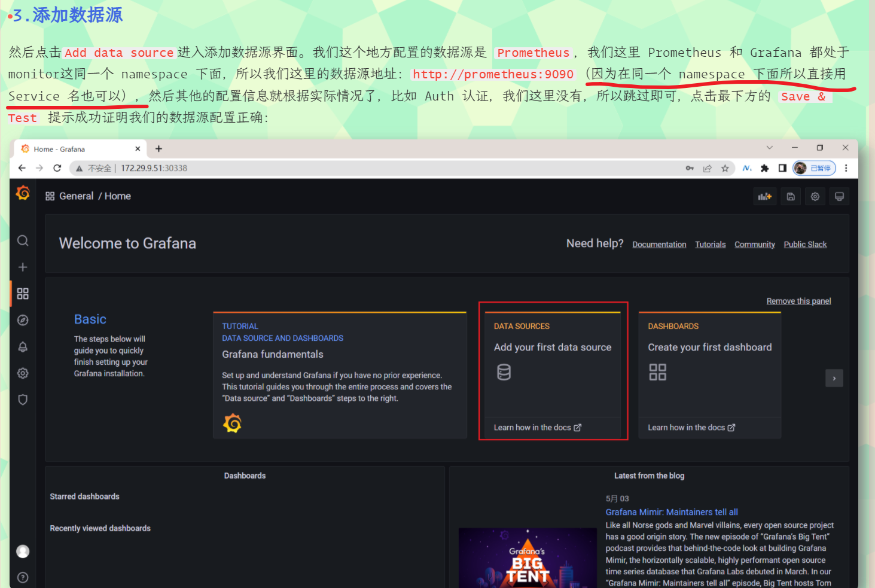Image resolution: width=875 pixels, height=588 pixels.
Task: Click the Add data source text in article
Action: coord(119,53)
